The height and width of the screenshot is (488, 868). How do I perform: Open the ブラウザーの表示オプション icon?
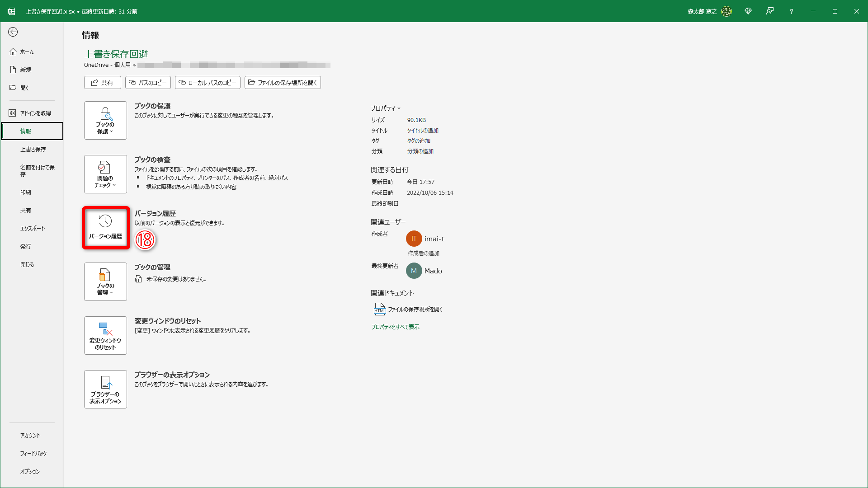tap(105, 389)
